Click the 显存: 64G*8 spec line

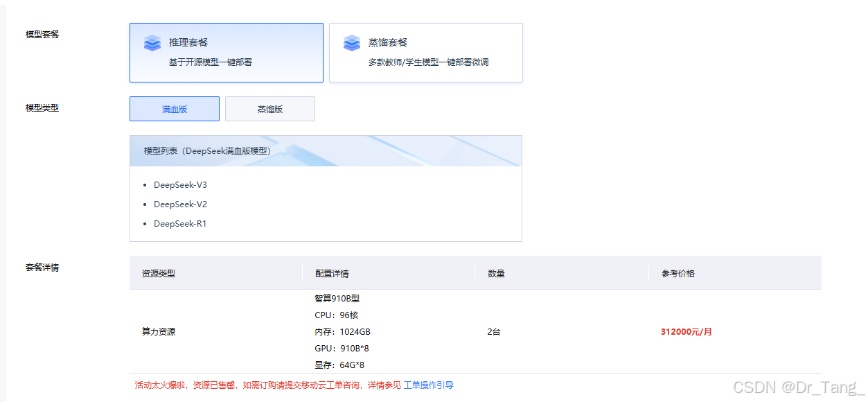(339, 365)
